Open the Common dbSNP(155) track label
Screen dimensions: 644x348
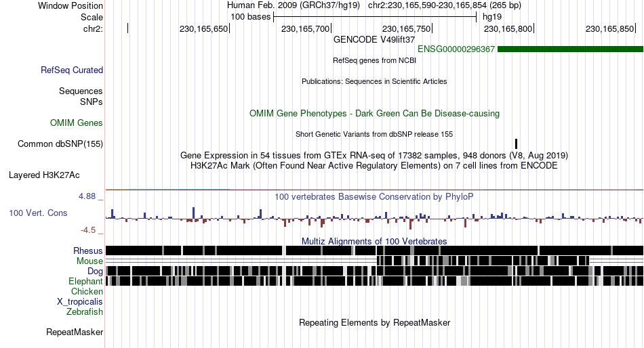pos(60,144)
